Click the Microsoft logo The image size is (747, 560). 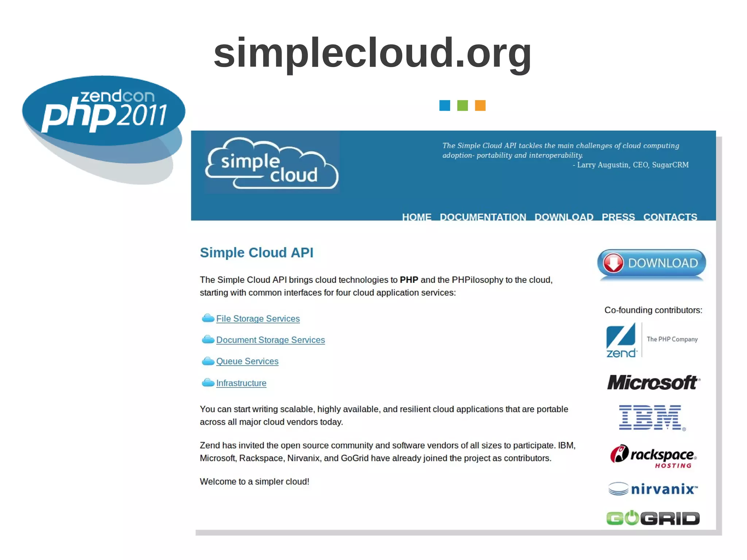[653, 382]
